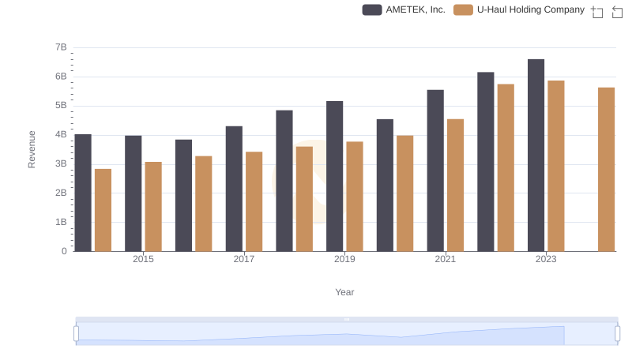Screen dimensions: 632x364
Task: Toggle U-Haul Holding Company legend series
Action: pyautogui.click(x=519, y=9)
